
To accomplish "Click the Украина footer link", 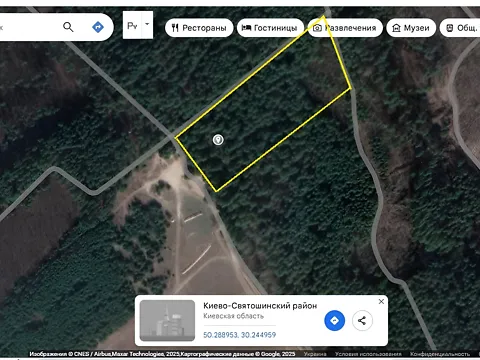I will (315, 354).
